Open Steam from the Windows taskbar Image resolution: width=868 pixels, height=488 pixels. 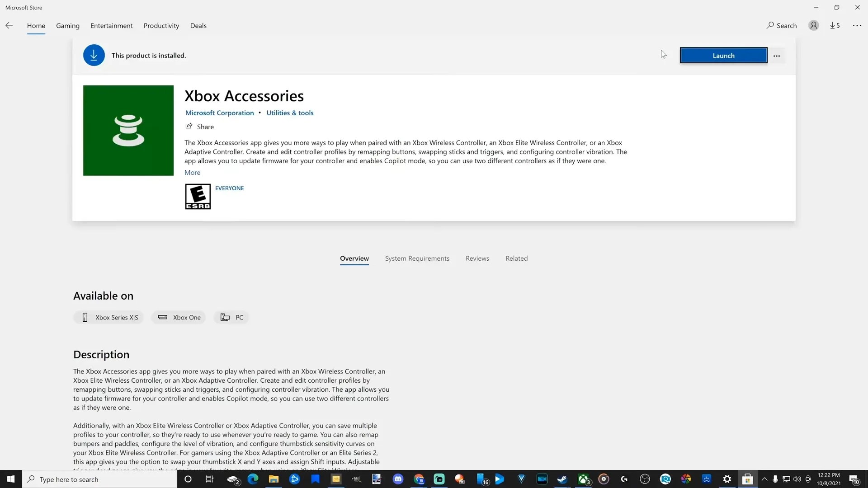[562, 479]
